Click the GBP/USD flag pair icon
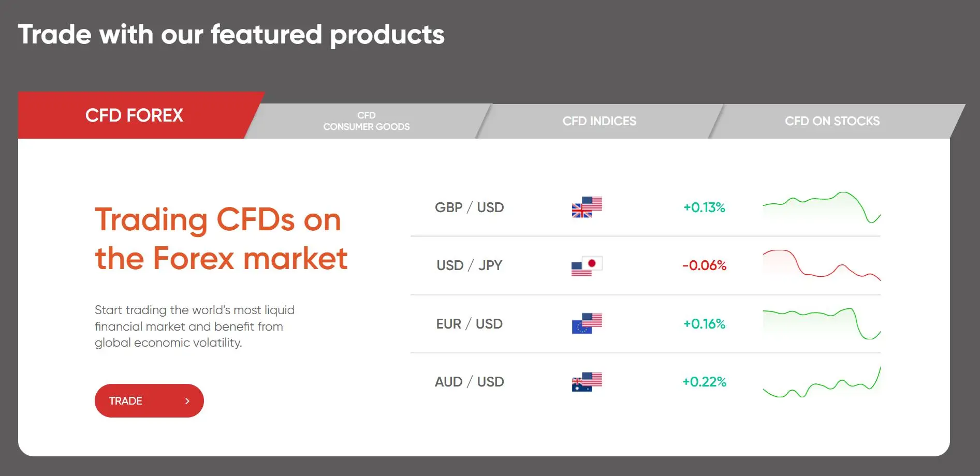The width and height of the screenshot is (980, 476). pyautogui.click(x=587, y=207)
